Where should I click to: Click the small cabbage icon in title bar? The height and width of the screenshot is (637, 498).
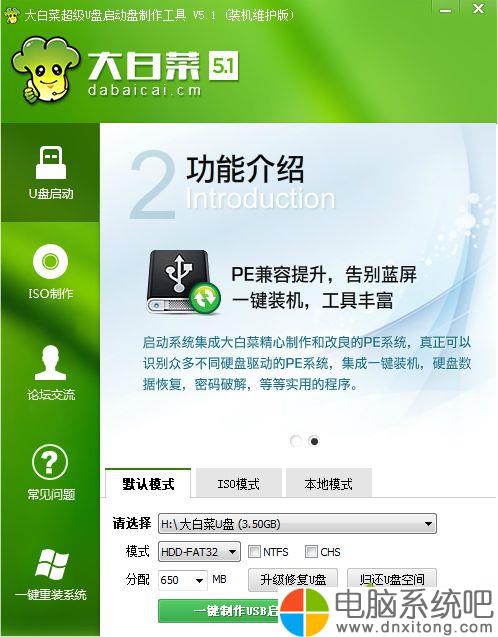click(11, 16)
